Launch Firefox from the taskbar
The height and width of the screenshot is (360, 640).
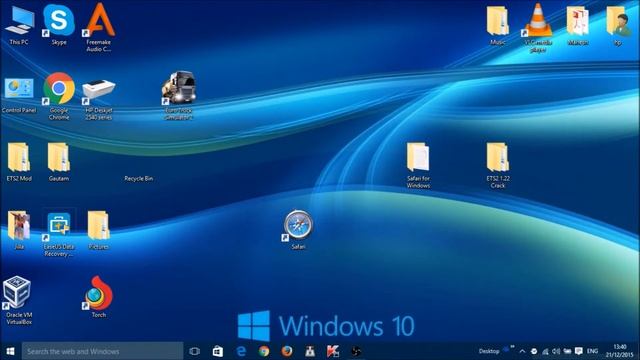coord(287,351)
